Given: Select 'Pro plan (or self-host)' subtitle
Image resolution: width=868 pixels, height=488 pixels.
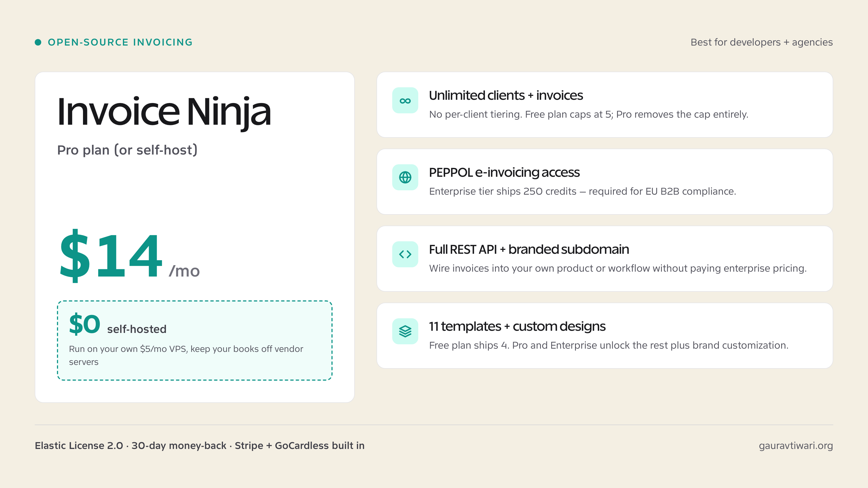Looking at the screenshot, I should pyautogui.click(x=127, y=150).
